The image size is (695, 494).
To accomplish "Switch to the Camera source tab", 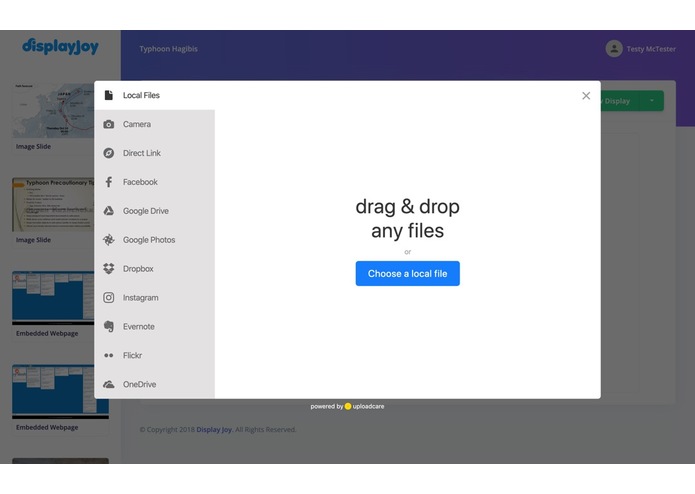I will (x=154, y=124).
